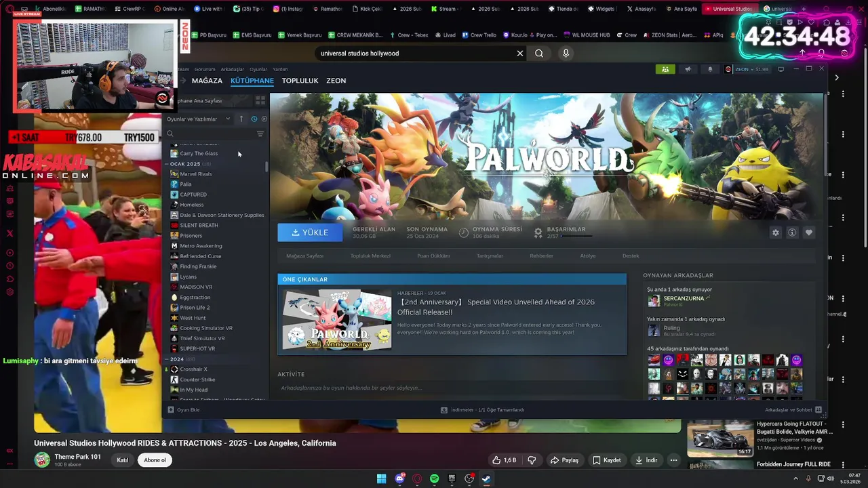Open Arkadaşlar ve Sohbet panel
Screen dimensions: 868x488
[793, 410]
